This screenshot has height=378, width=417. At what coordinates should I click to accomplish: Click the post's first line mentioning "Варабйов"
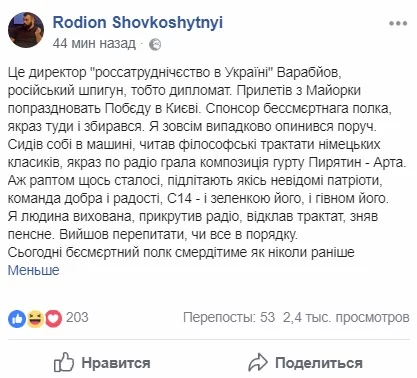tap(174, 72)
